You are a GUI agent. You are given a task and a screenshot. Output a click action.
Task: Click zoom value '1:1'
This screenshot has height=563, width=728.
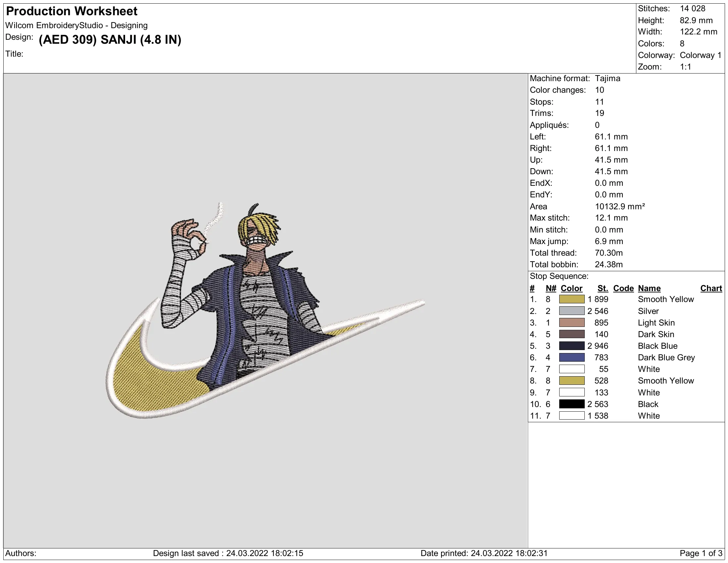(686, 67)
